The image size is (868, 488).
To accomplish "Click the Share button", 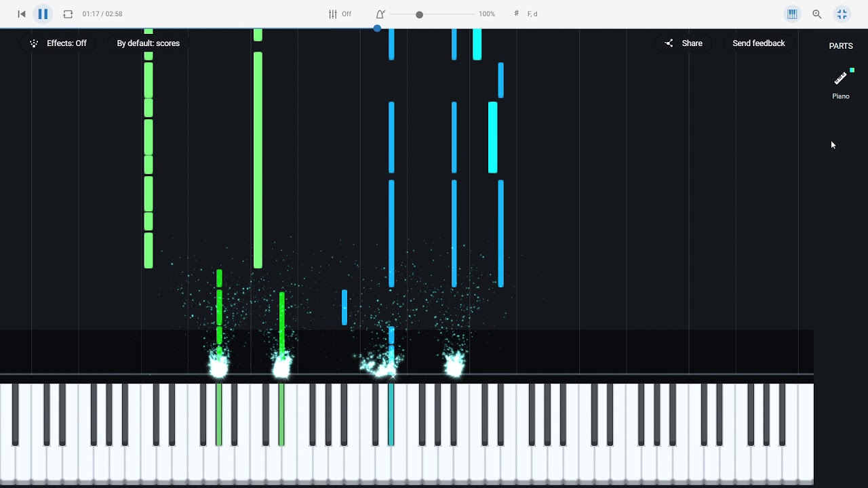I will pyautogui.click(x=684, y=43).
